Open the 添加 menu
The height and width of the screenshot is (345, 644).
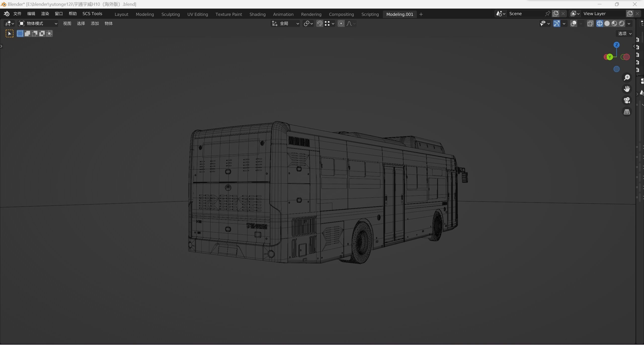[95, 23]
